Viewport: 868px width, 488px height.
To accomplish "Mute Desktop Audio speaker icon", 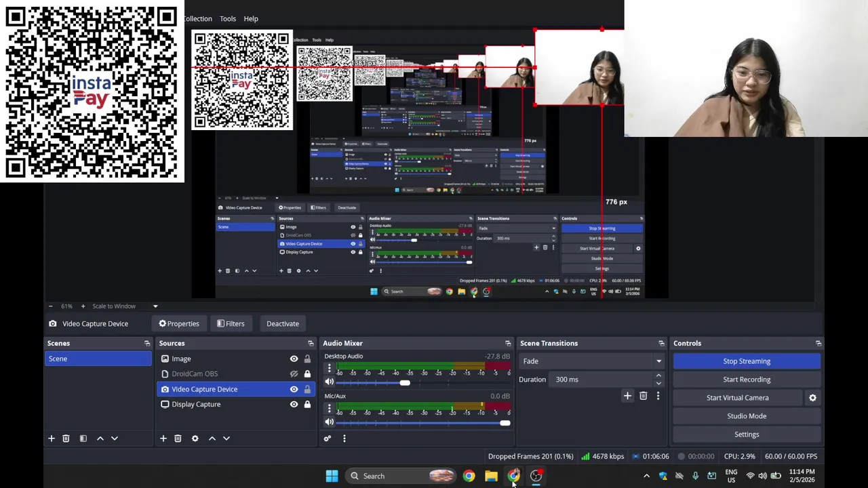I will [329, 382].
